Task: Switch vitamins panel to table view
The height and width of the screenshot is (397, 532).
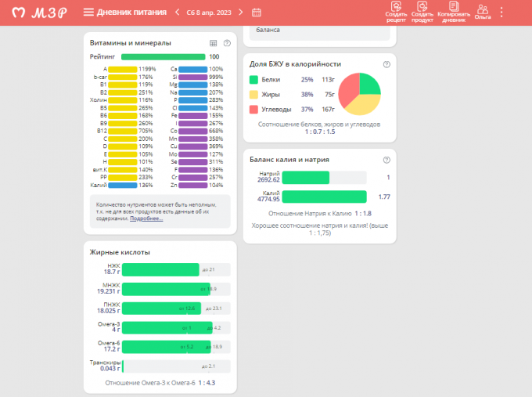Action: click(214, 43)
